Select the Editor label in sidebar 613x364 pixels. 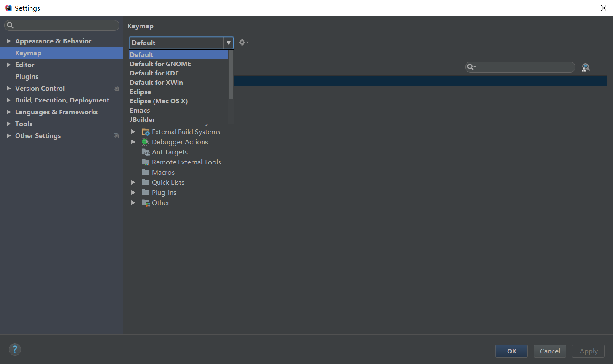(x=25, y=65)
